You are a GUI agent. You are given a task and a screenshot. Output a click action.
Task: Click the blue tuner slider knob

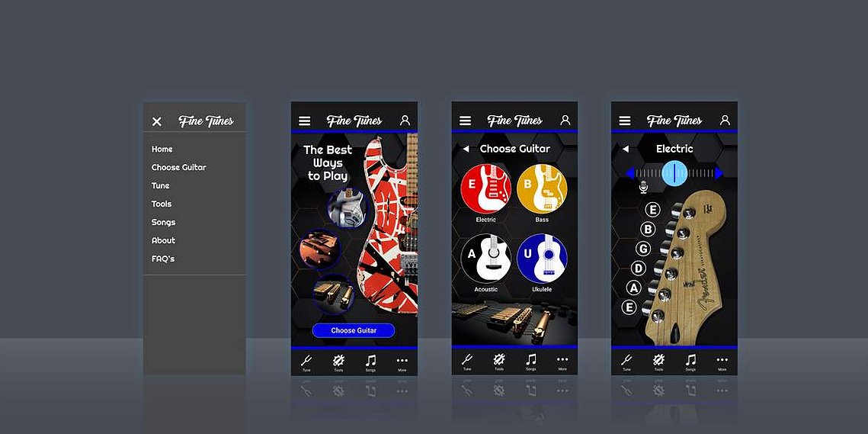tap(674, 173)
